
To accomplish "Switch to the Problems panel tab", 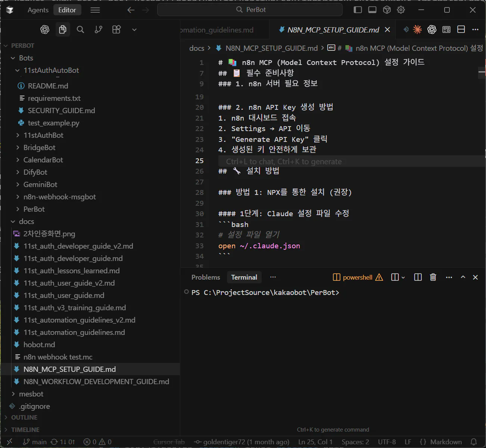I will 206,277.
